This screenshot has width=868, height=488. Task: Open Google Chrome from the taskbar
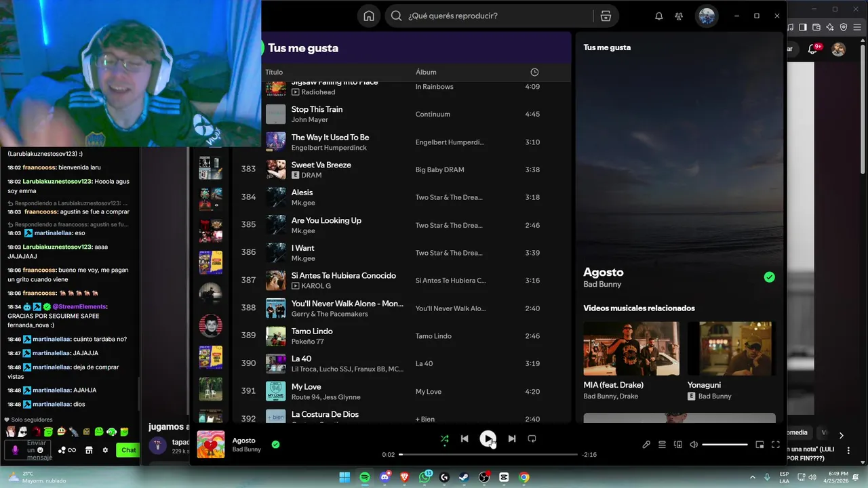coord(524,477)
